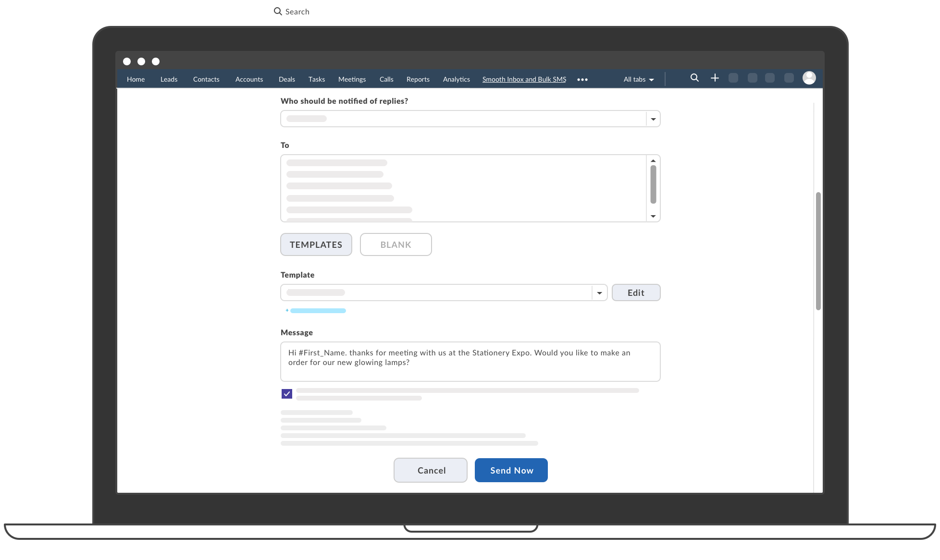
Task: Go to the Meetings tab
Action: [x=352, y=79]
